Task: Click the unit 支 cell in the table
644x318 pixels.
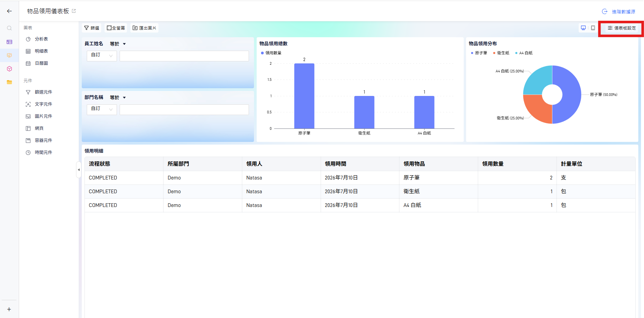Action: [x=596, y=178]
